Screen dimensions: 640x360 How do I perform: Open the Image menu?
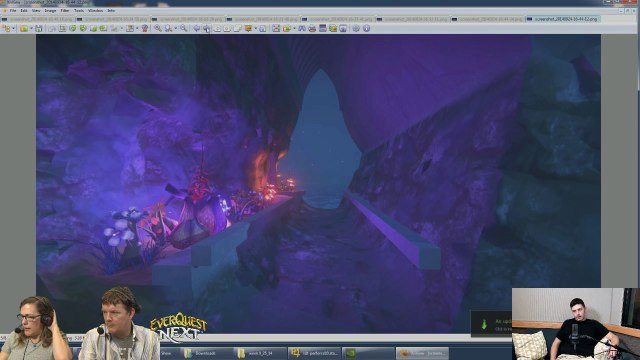pos(50,10)
